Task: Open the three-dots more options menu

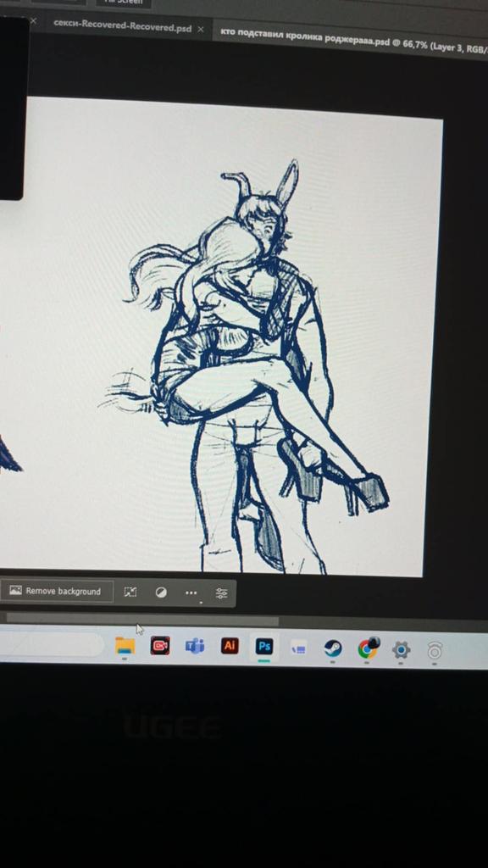Action: point(191,593)
